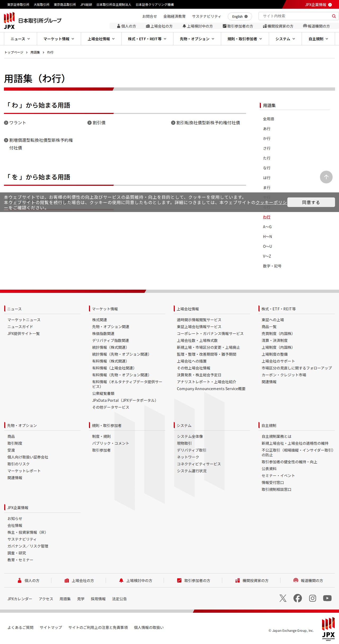Open the お問合せ header link

(150, 16)
